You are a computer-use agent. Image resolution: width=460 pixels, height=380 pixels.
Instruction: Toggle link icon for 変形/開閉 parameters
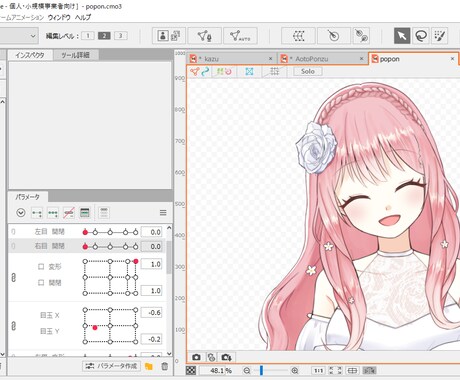[x=14, y=277]
